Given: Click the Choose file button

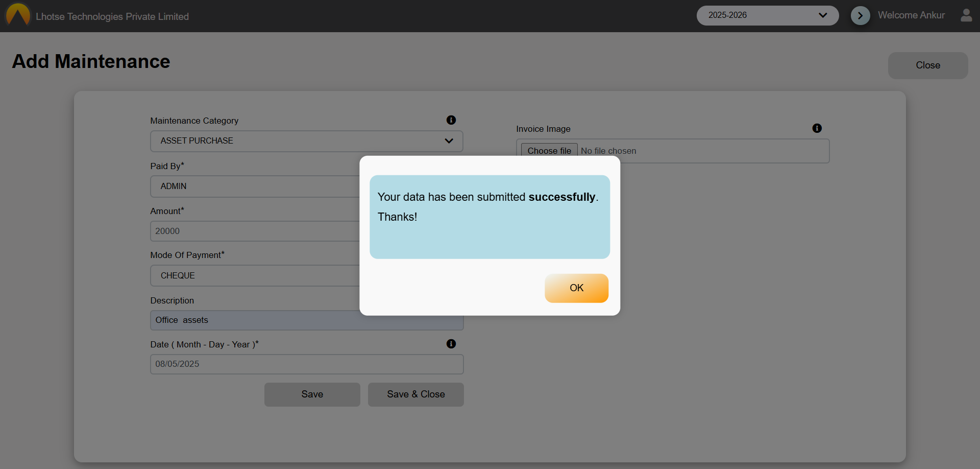Looking at the screenshot, I should tap(549, 151).
